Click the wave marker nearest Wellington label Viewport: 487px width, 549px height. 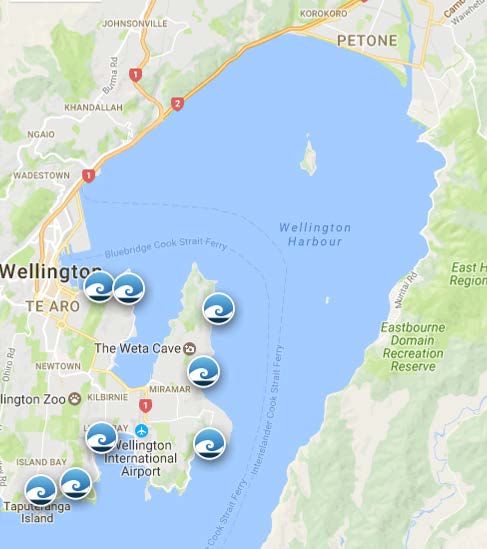click(99, 287)
